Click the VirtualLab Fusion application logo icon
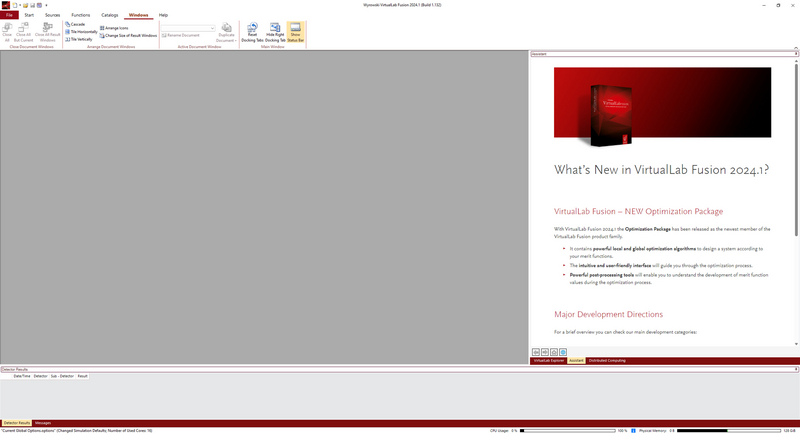800x434 pixels. click(x=6, y=5)
